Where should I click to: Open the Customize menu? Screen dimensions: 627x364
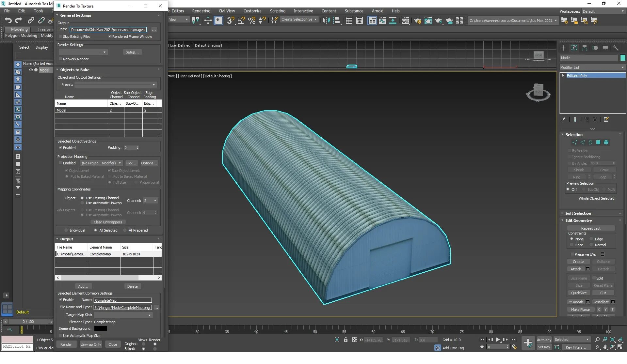point(252,11)
